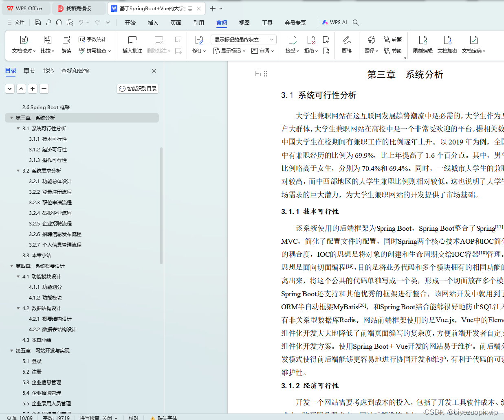
Task: Add a new tab with plus button
Action: 213,8
